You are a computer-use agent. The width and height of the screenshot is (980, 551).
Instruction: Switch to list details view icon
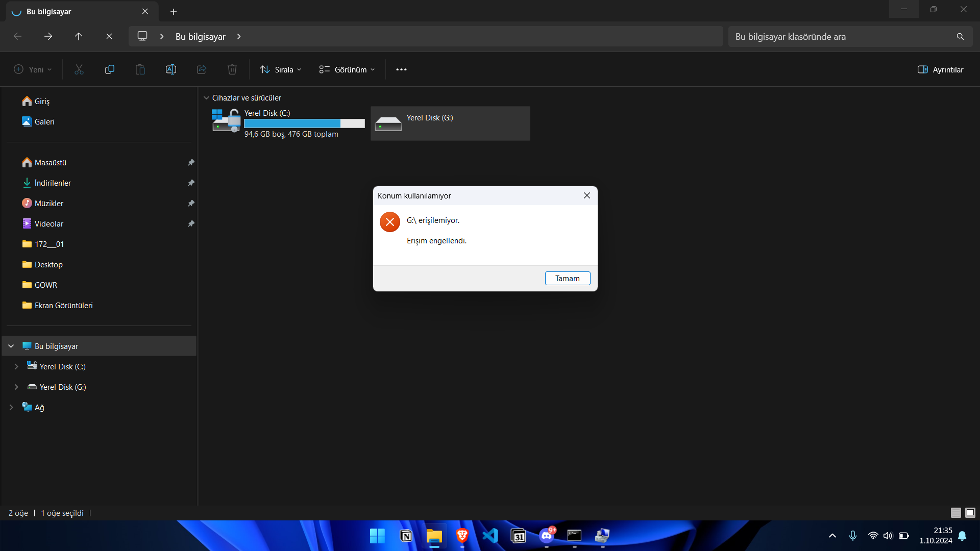coord(955,513)
